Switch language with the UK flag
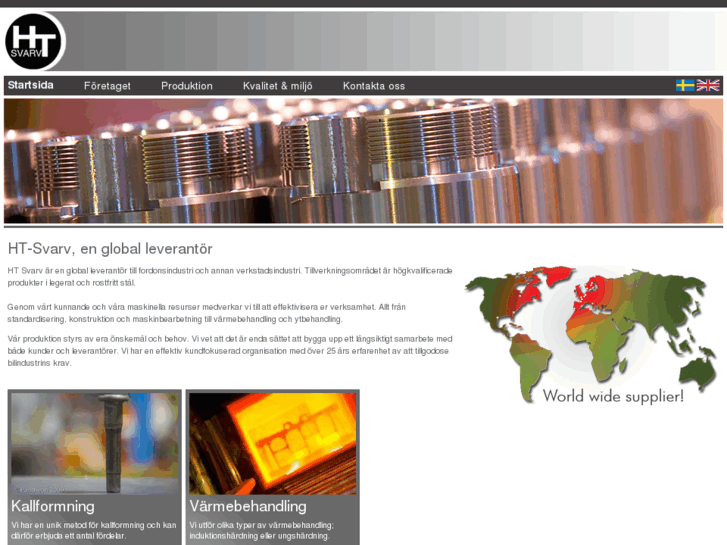The image size is (727, 545). coord(708,85)
